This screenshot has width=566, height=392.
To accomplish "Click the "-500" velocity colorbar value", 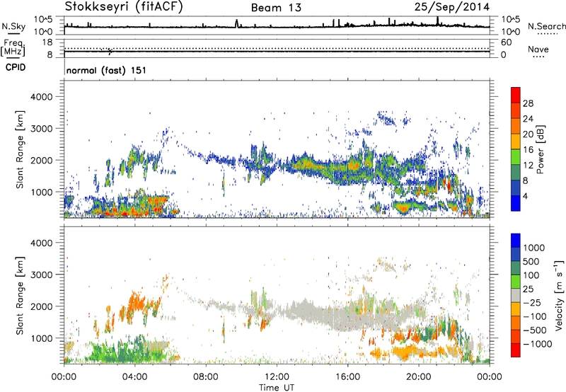I will pyautogui.click(x=535, y=330).
